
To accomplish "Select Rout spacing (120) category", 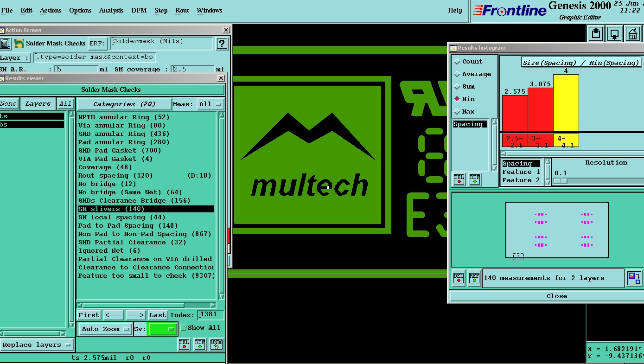I will coord(146,176).
